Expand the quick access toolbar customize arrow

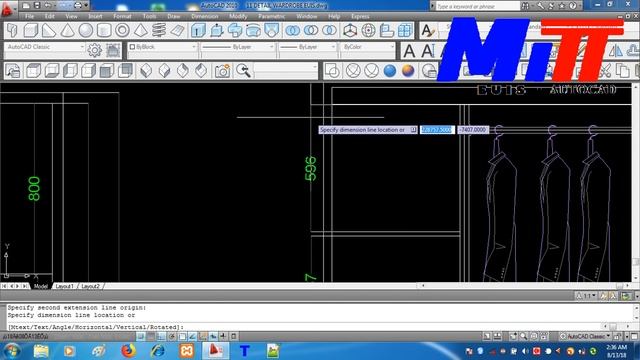[x=86, y=5]
